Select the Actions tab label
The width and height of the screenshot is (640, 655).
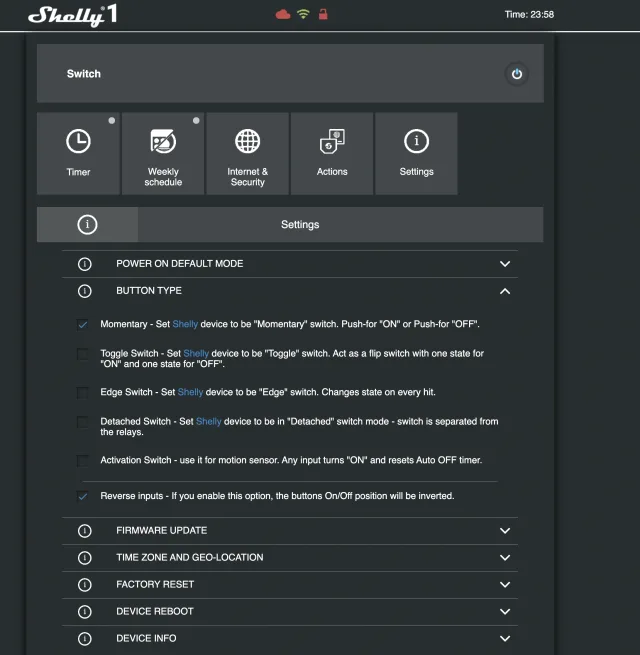332,172
